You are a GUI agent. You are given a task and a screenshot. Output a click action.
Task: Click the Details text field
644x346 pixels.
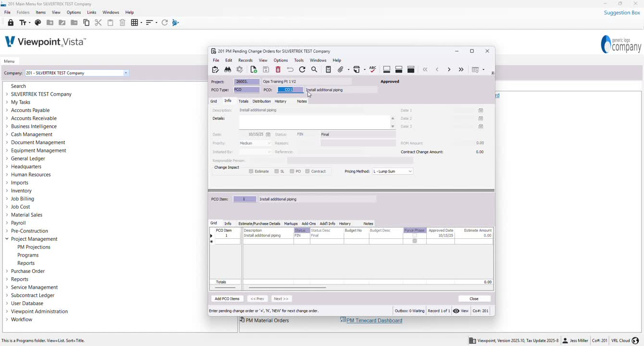point(315,123)
